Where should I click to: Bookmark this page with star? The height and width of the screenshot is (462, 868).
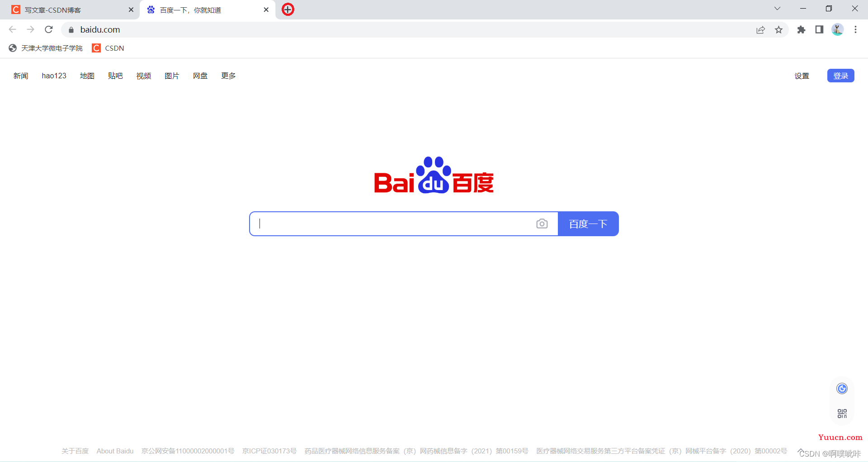click(778, 30)
